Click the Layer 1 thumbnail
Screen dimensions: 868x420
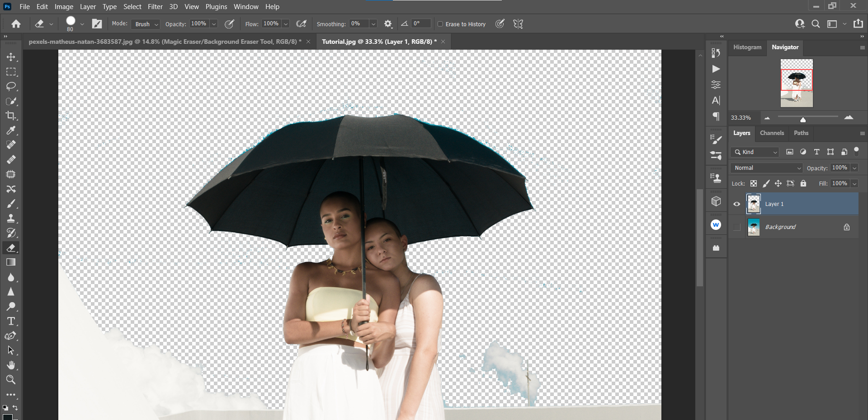[x=754, y=204]
